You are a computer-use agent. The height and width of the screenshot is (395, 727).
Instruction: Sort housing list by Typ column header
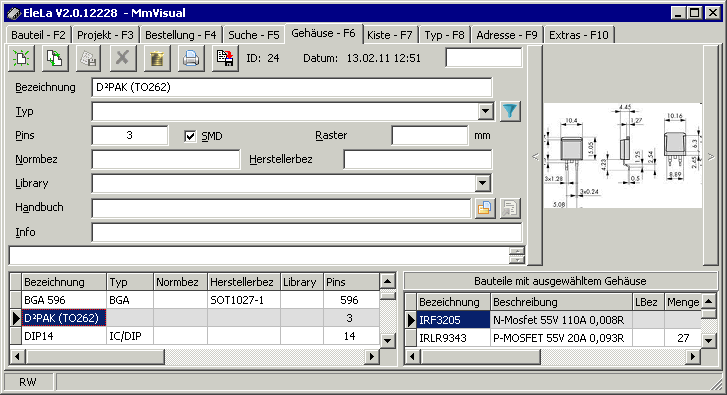pos(130,282)
